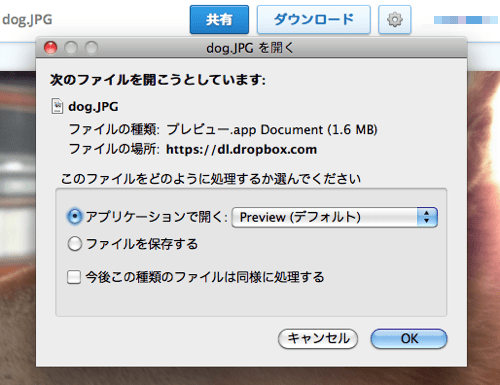Select アプリケーションで開く radio button

coord(75,217)
